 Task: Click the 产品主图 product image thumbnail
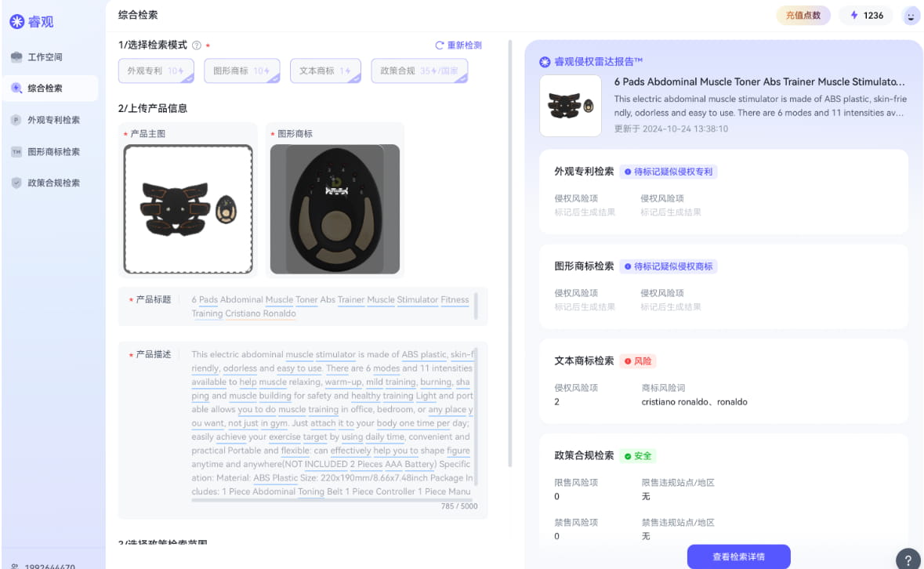[x=188, y=208]
